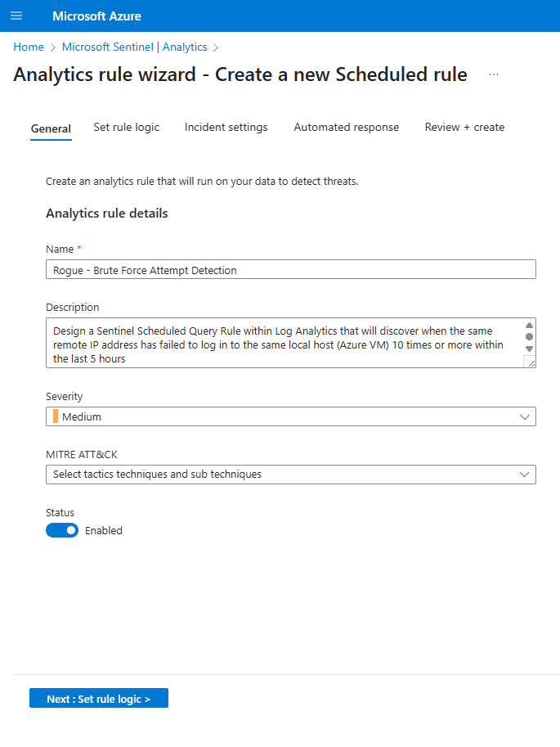Click the chevron after Microsoft Sentinel Analytics
560x747 pixels.
click(x=216, y=47)
